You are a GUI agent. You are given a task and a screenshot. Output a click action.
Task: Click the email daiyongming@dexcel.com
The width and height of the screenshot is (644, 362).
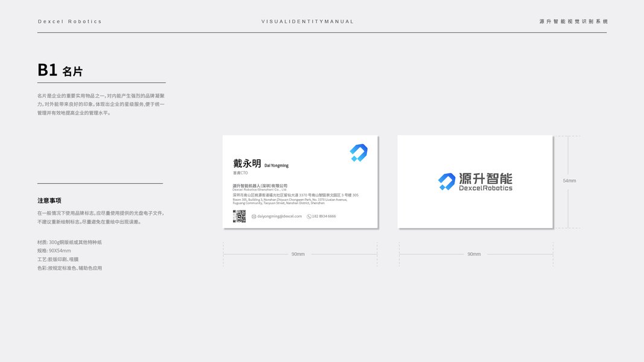279,217
